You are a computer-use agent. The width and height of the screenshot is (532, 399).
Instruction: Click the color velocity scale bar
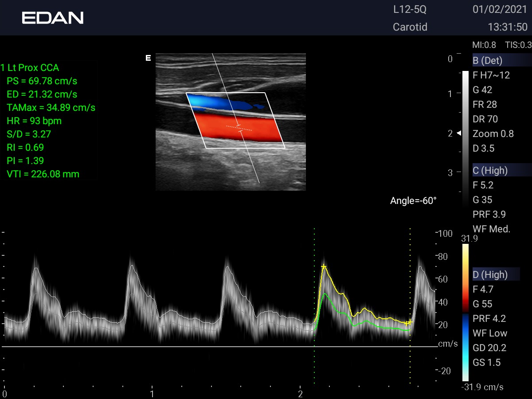(x=465, y=313)
